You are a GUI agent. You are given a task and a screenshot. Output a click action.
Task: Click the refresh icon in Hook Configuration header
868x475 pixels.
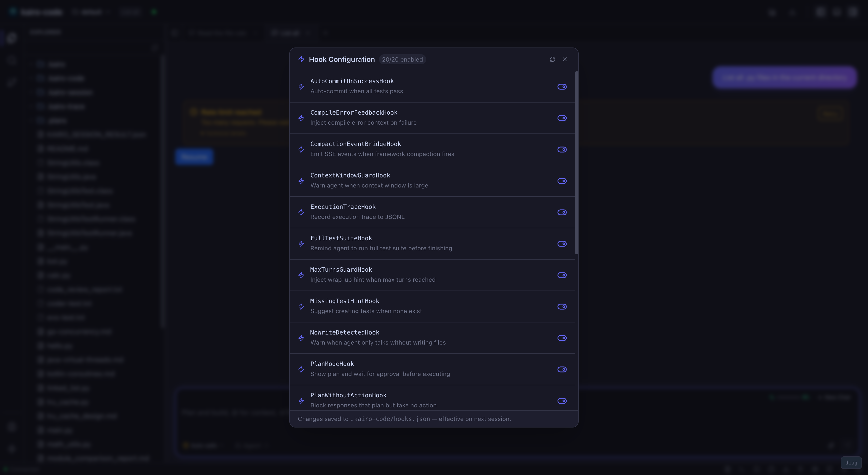click(552, 59)
